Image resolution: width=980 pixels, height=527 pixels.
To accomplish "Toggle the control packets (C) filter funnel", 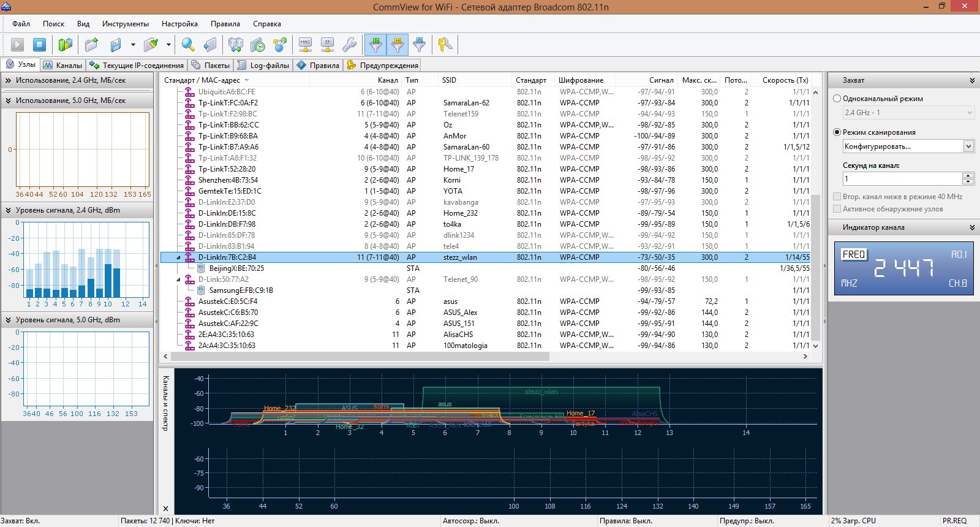I will [x=420, y=45].
